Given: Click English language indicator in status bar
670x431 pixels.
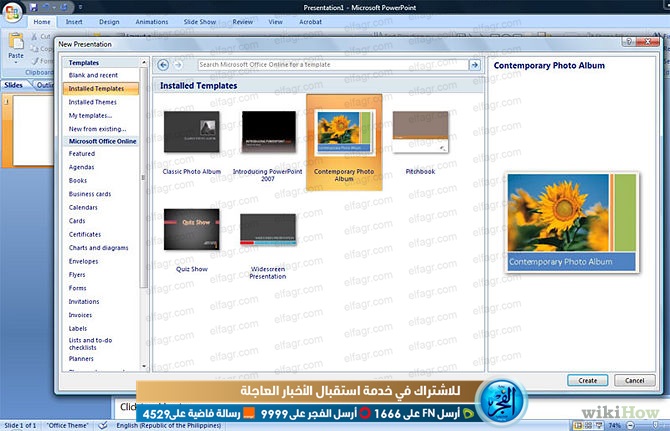Looking at the screenshot, I should [169, 425].
